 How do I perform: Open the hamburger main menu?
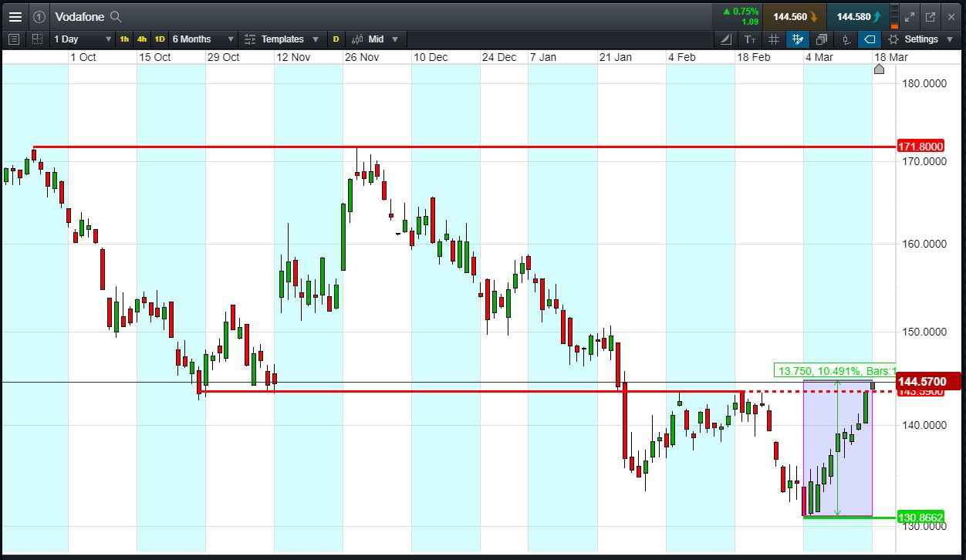pyautogui.click(x=15, y=16)
